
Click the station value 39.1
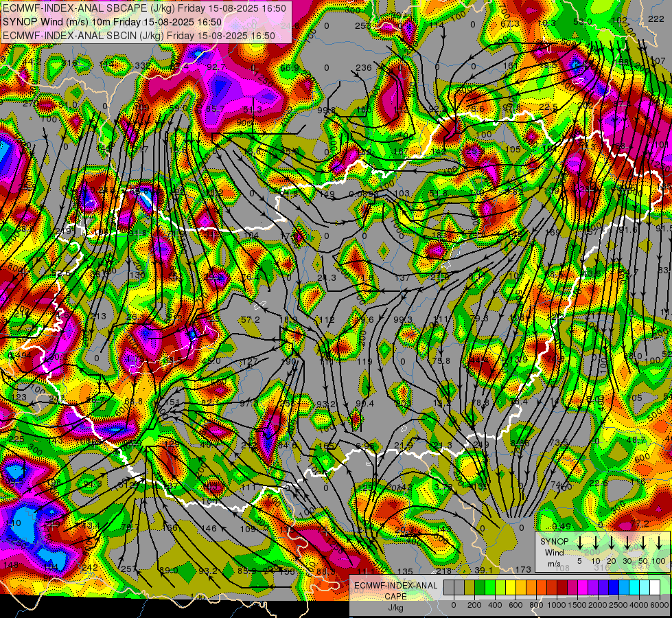click(x=484, y=571)
